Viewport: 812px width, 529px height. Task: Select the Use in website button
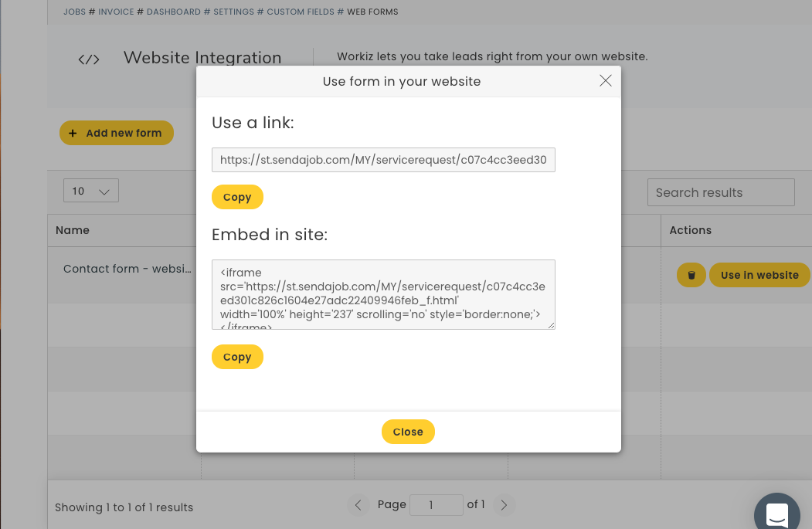point(759,275)
